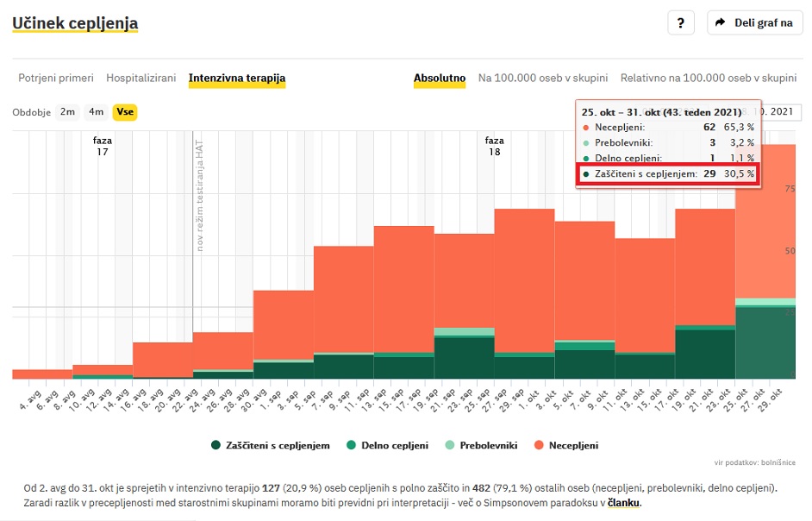812x521 pixels.
Task: Click the light green Prebolevniki segment of last bar
Action: click(x=765, y=302)
